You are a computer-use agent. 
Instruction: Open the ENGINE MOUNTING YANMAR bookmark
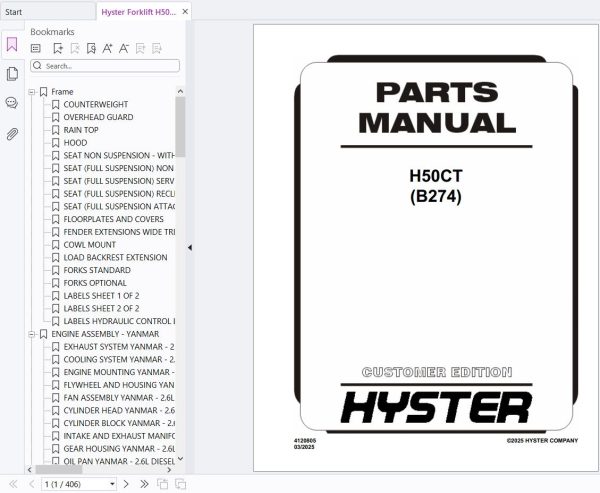119,372
